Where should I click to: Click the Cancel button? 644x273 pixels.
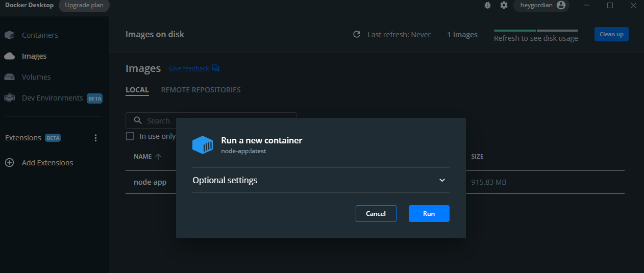point(376,214)
